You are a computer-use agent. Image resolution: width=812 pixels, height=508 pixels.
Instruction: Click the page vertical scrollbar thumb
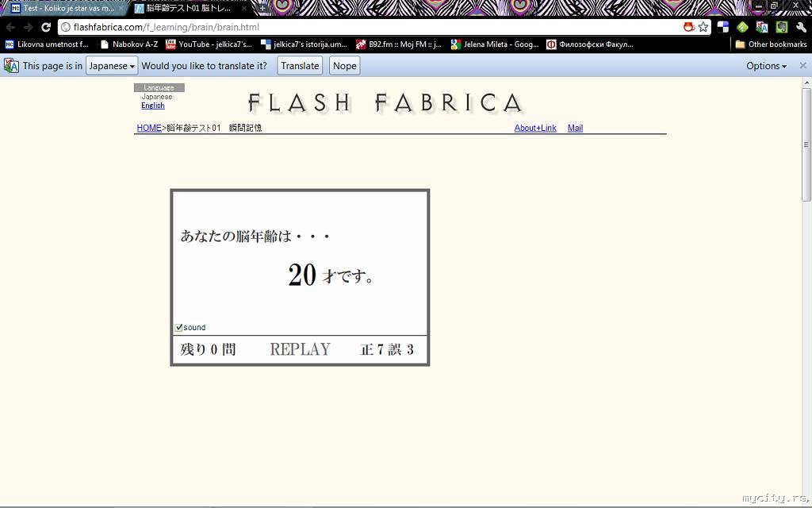point(806,144)
